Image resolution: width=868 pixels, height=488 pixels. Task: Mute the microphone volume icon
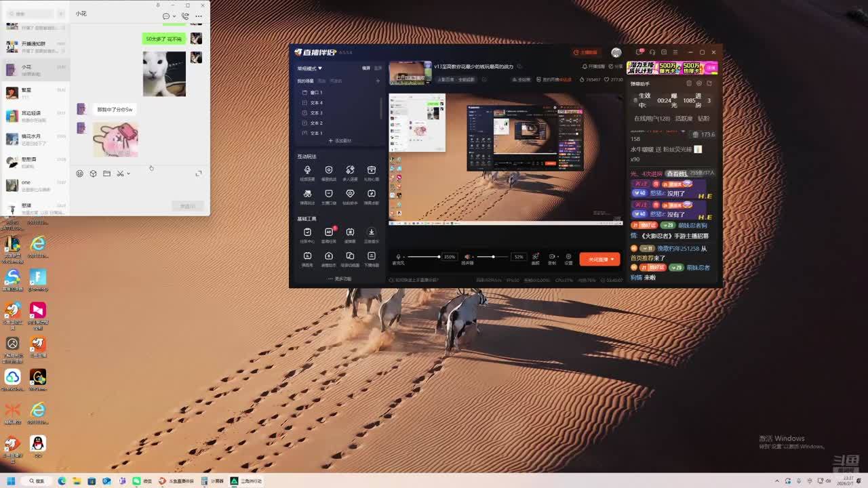(x=398, y=257)
